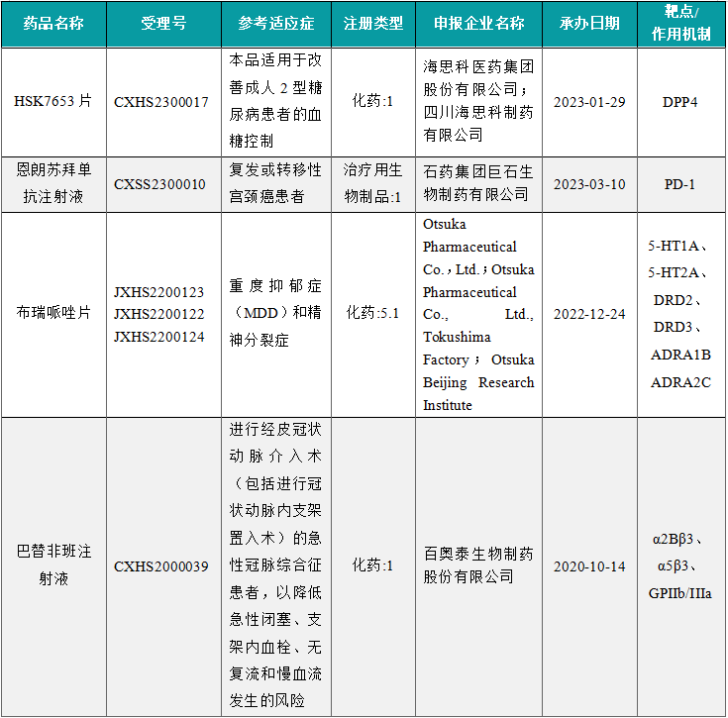728x718 pixels.
Task: Select the 进行经皮冠状动脉介入术 indication cell
Action: 276,566
